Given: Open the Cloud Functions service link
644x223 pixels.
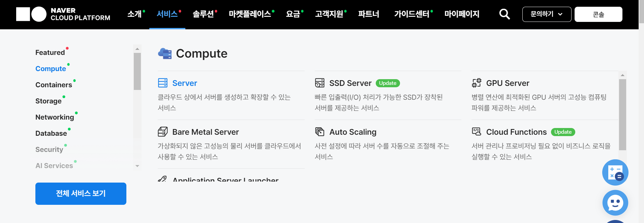Looking at the screenshot, I should click(516, 132).
